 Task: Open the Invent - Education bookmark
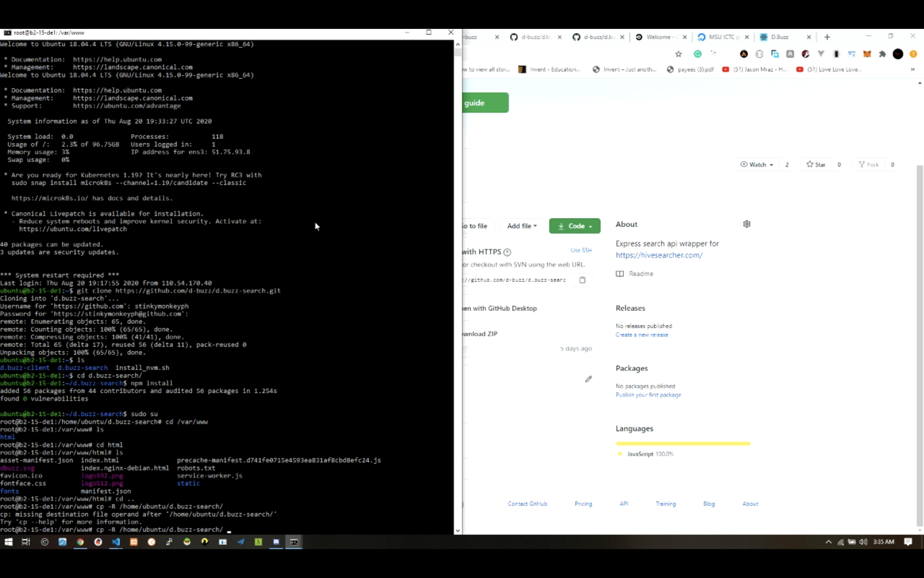click(550, 69)
